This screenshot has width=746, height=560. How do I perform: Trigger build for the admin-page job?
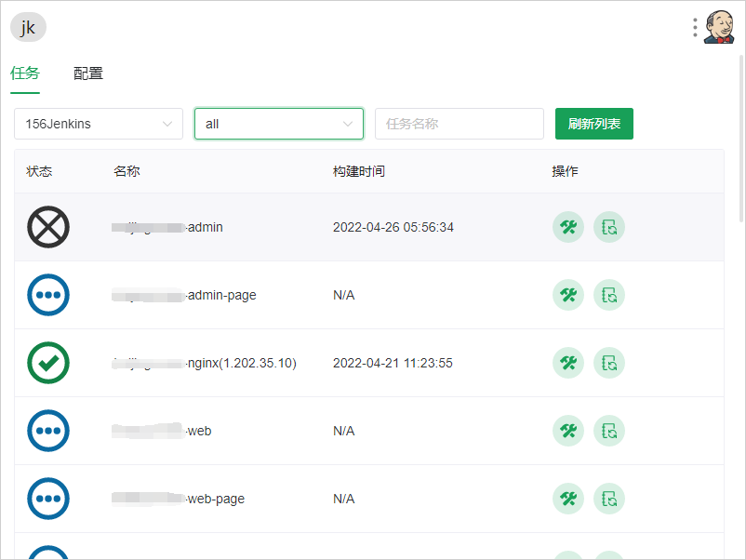click(x=568, y=295)
